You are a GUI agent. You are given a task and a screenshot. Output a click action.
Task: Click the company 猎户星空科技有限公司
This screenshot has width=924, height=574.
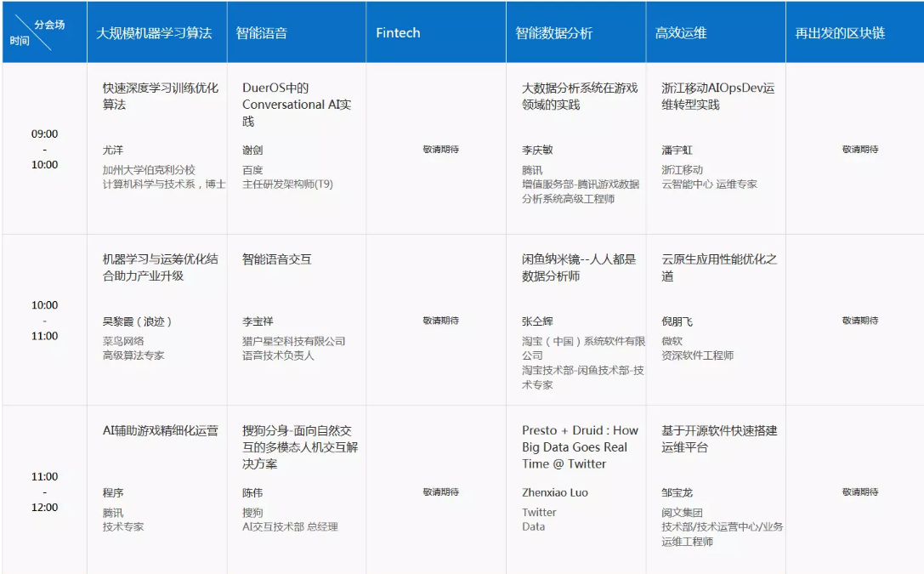pos(294,341)
